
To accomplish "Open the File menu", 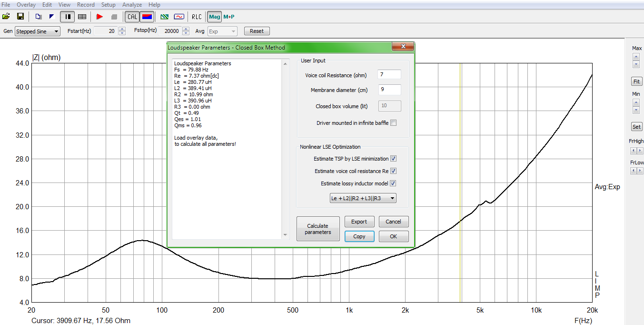I will click(x=6, y=4).
